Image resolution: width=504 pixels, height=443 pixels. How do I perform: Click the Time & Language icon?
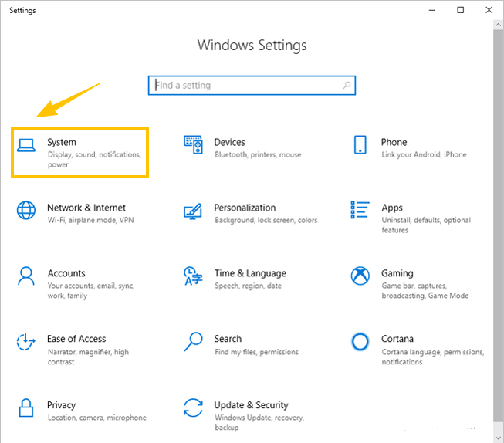click(193, 276)
